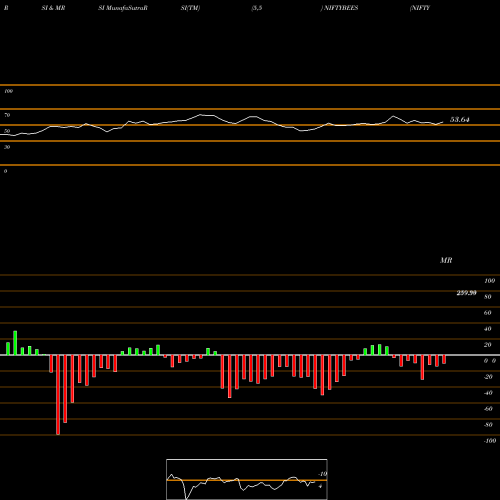Image resolution: width=500 pixels, height=500 pixels.
Task: Click the tallest green MR histogram bar
Action: pos(15,343)
